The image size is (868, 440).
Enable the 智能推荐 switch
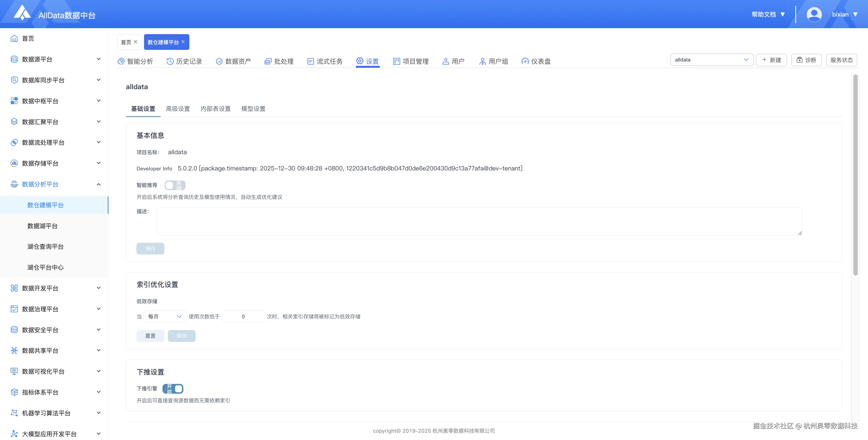[x=174, y=185]
